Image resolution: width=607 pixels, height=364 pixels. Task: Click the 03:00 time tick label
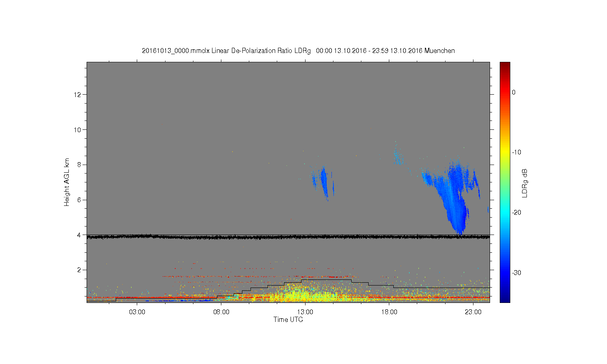point(137,312)
